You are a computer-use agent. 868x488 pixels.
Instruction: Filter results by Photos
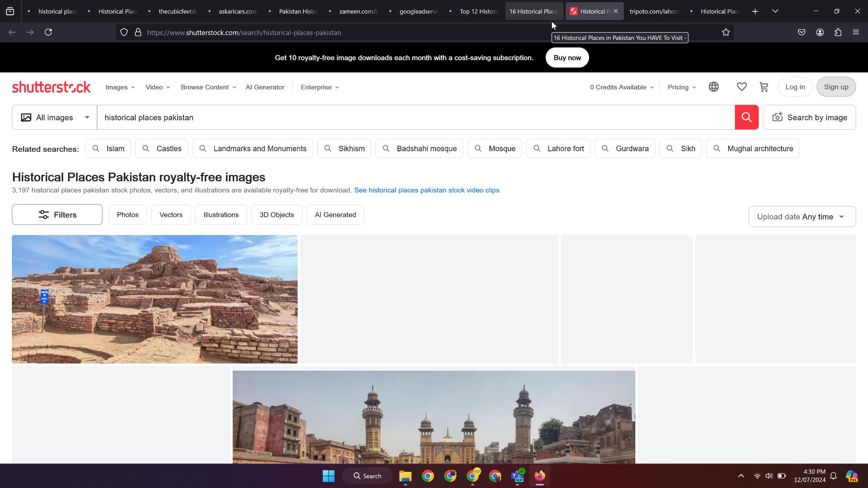click(x=128, y=215)
